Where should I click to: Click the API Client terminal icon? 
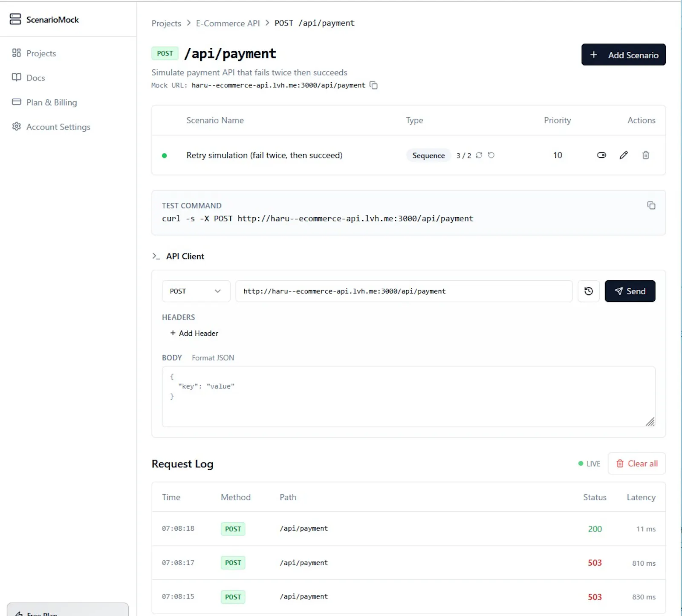click(156, 256)
